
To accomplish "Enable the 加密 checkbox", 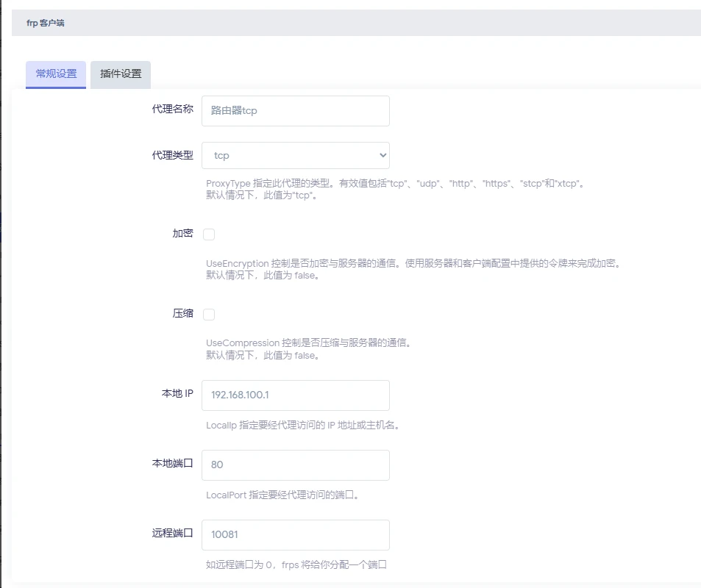I will tap(209, 234).
